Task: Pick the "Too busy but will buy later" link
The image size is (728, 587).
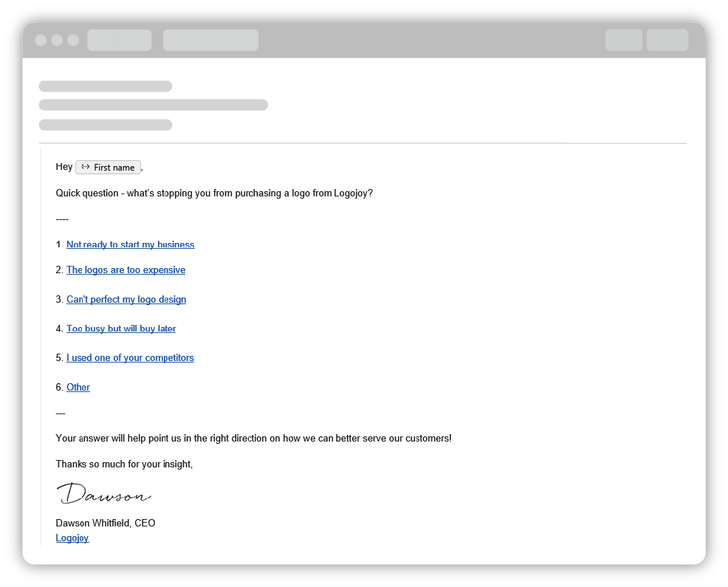Action: tap(121, 329)
